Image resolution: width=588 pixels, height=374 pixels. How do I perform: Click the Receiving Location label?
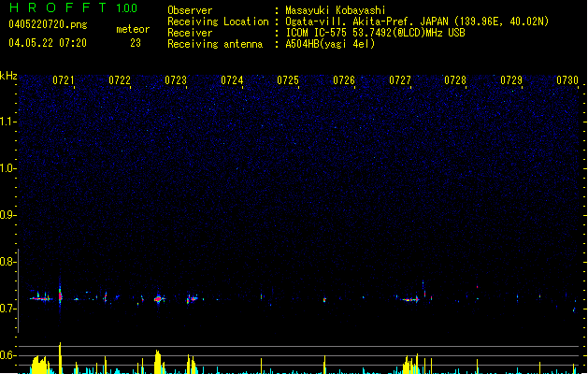click(218, 22)
